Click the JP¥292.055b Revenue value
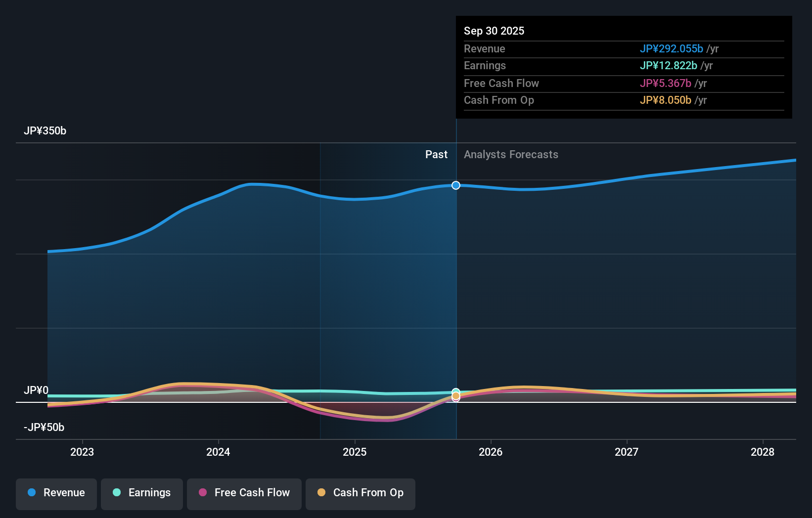 pyautogui.click(x=673, y=49)
